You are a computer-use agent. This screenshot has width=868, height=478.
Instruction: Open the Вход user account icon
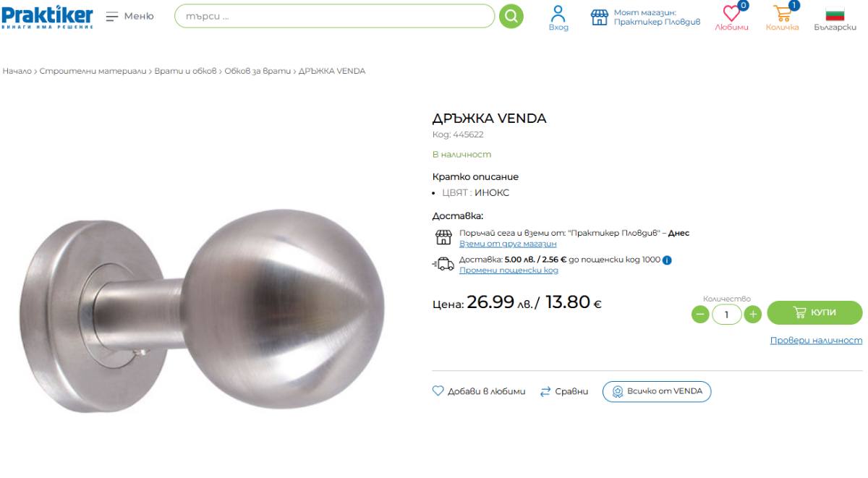point(558,13)
